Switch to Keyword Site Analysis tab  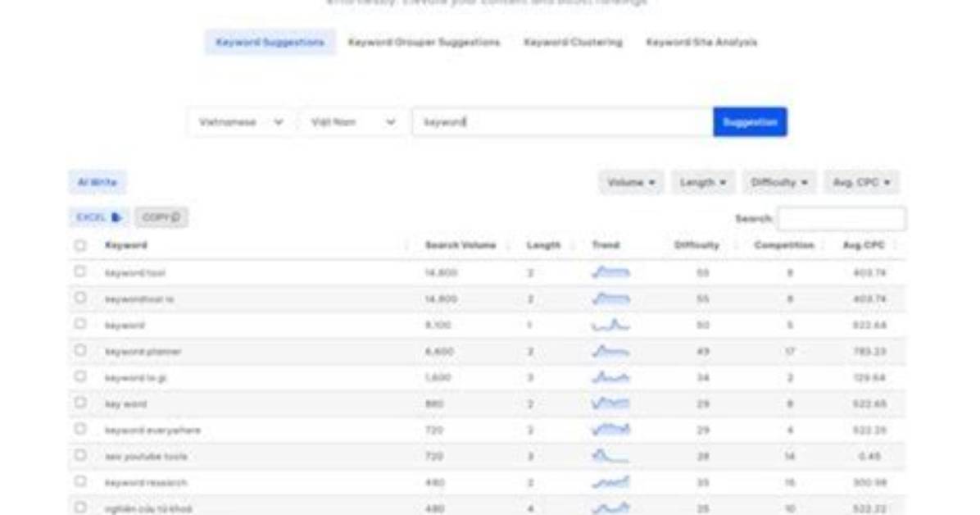[x=701, y=42]
